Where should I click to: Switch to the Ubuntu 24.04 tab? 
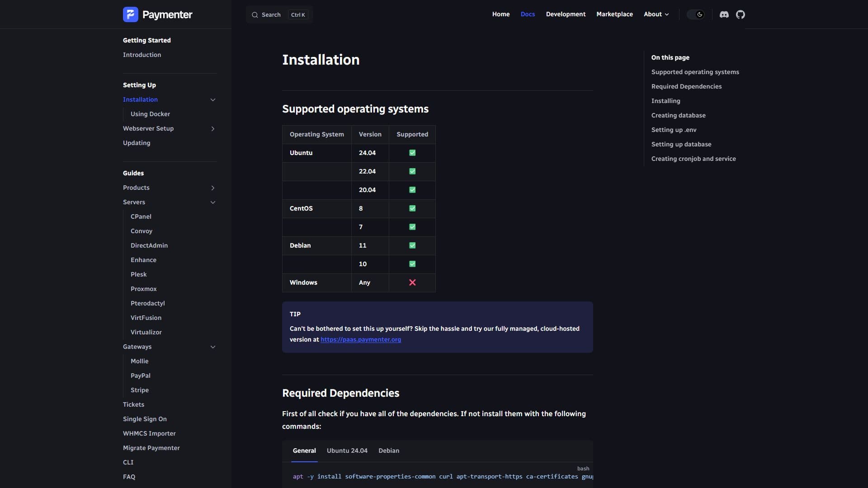coord(347,451)
